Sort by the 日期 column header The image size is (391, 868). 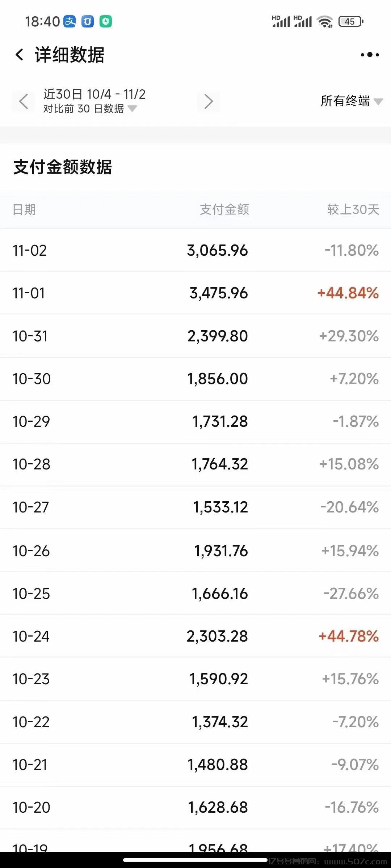tap(24, 209)
